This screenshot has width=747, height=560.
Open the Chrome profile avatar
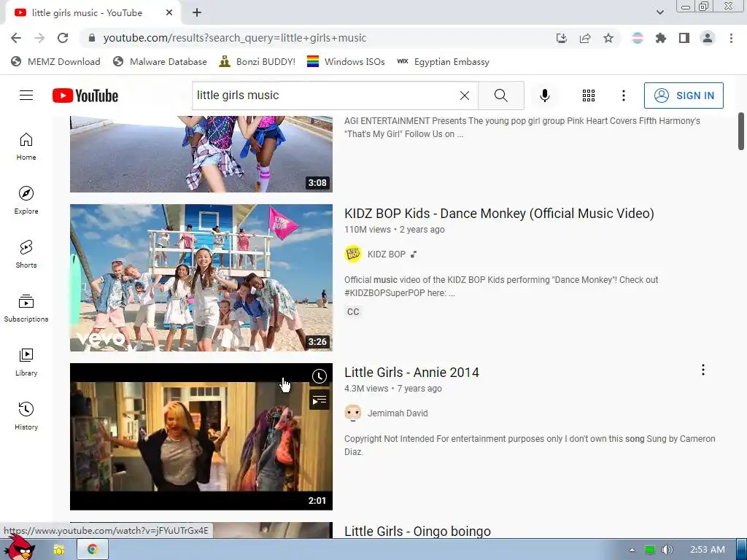pos(708,38)
